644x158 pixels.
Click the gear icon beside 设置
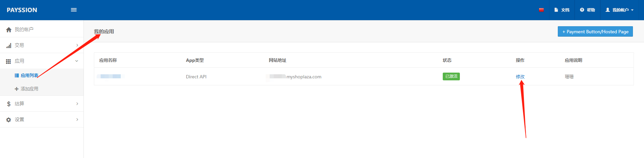click(9, 120)
